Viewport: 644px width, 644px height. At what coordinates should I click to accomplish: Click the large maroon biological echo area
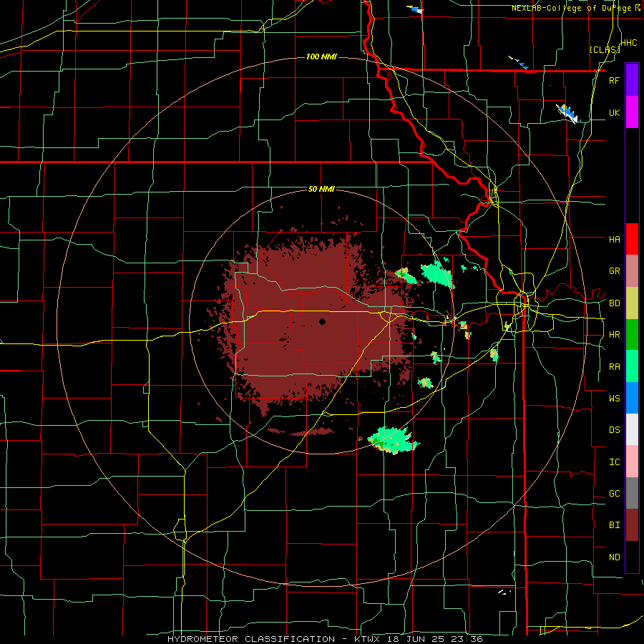316,324
